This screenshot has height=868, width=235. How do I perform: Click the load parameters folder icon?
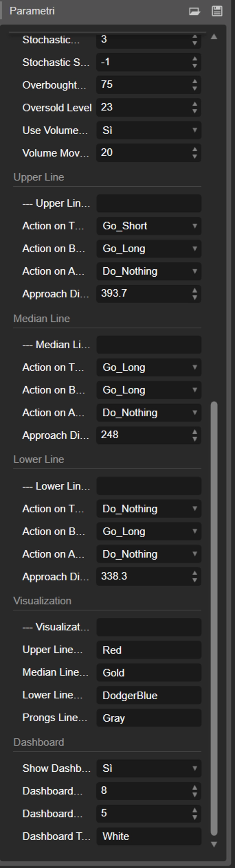(x=194, y=11)
